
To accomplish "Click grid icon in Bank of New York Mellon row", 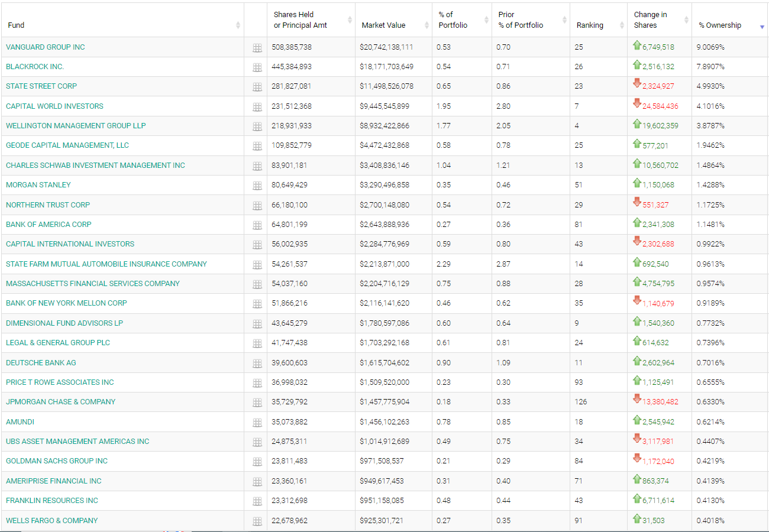I will click(257, 304).
